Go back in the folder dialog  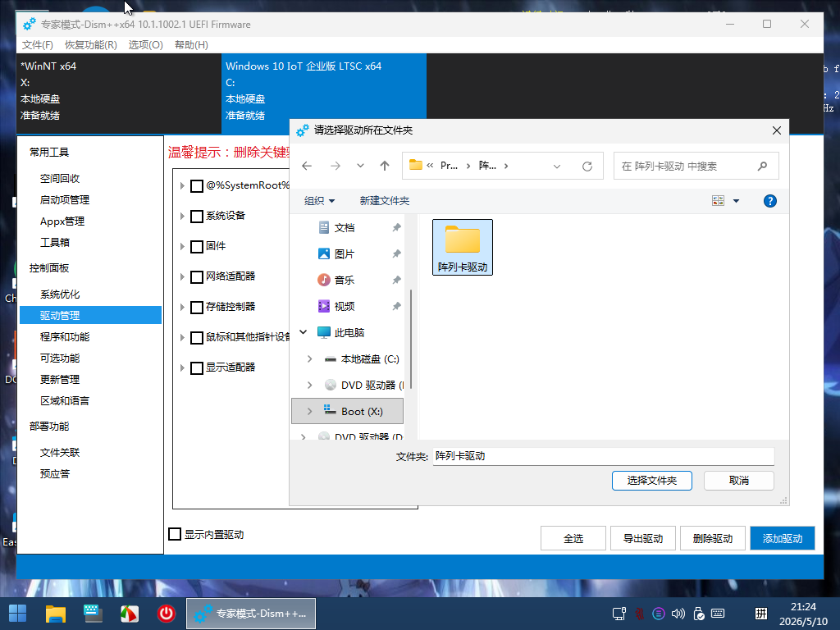pyautogui.click(x=307, y=166)
